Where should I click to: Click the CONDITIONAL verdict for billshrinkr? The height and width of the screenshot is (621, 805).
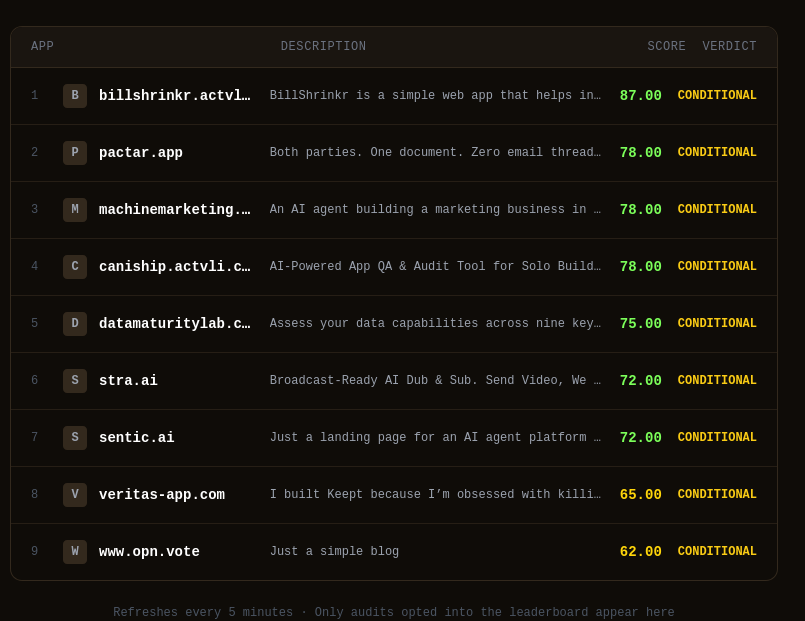click(x=717, y=95)
